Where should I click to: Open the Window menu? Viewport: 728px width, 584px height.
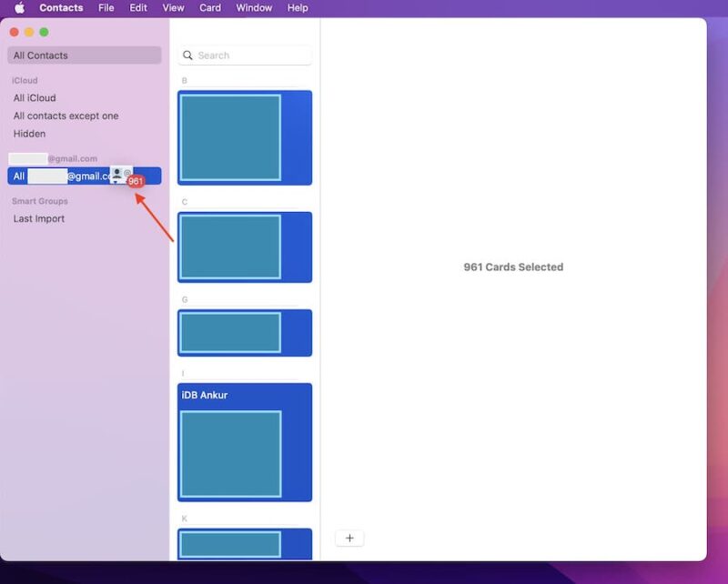(x=253, y=7)
